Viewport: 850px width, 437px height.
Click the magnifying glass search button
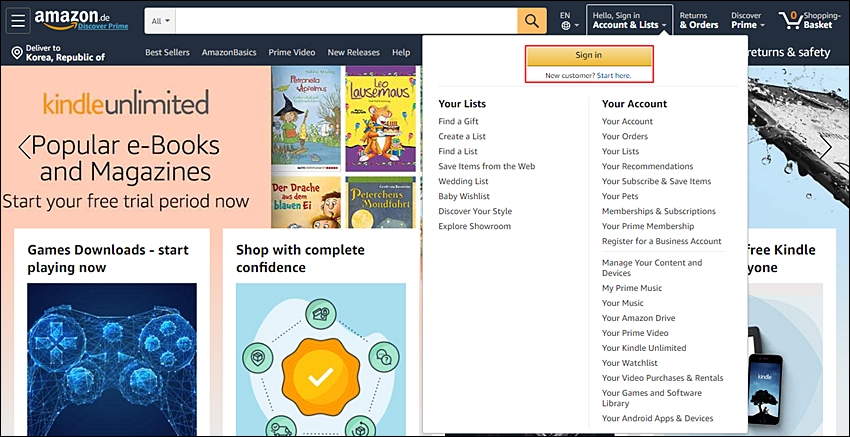[x=532, y=21]
